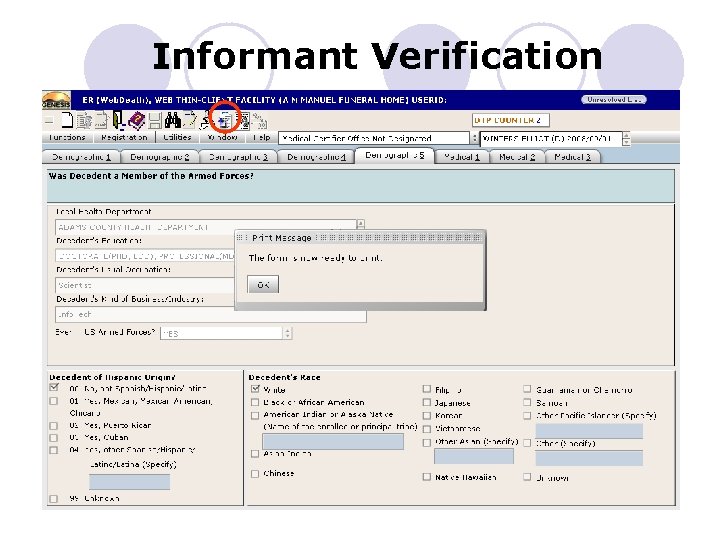Open the WINTERS ELLIOT decedent selector arrows
720x540 pixels.
click(626, 139)
